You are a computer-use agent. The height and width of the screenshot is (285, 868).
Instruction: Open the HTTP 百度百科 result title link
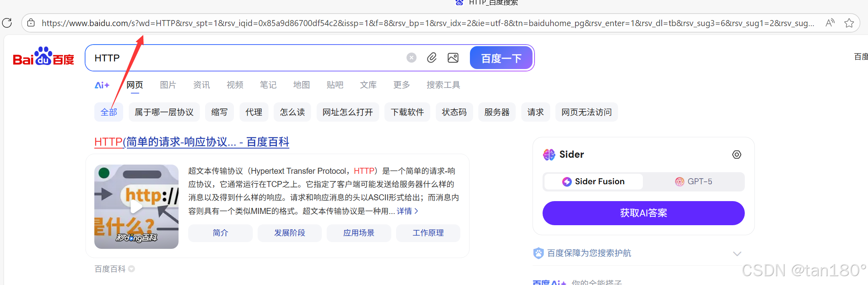(x=192, y=142)
